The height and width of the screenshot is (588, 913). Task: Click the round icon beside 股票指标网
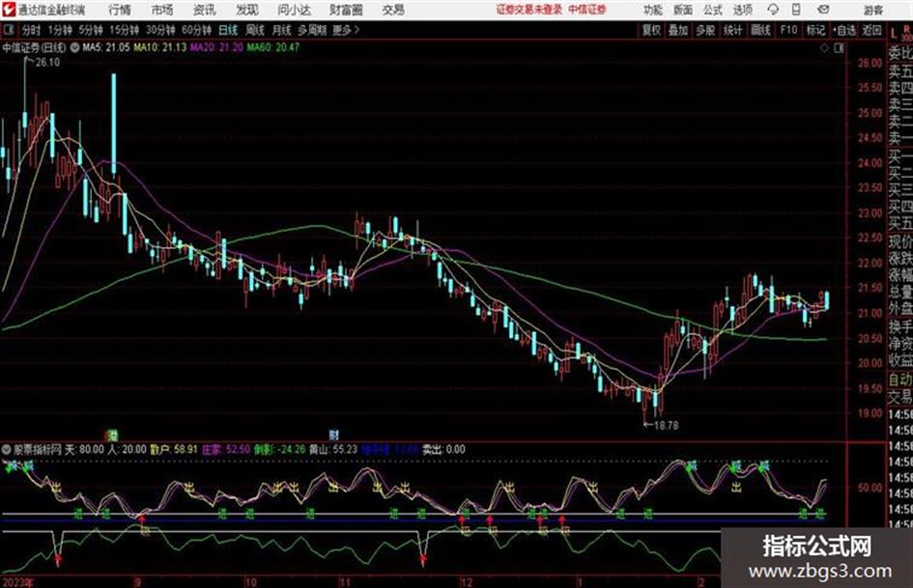click(x=8, y=450)
